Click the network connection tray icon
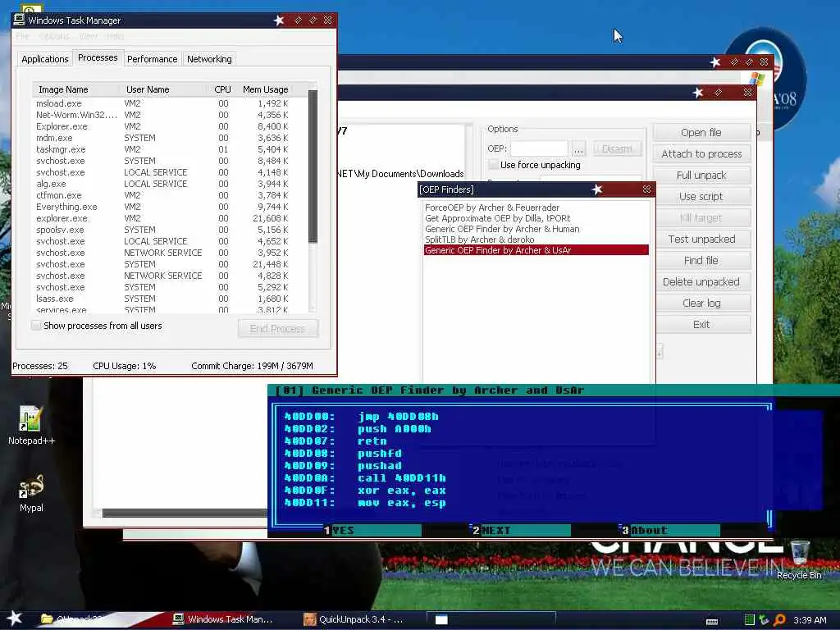 coord(764,620)
